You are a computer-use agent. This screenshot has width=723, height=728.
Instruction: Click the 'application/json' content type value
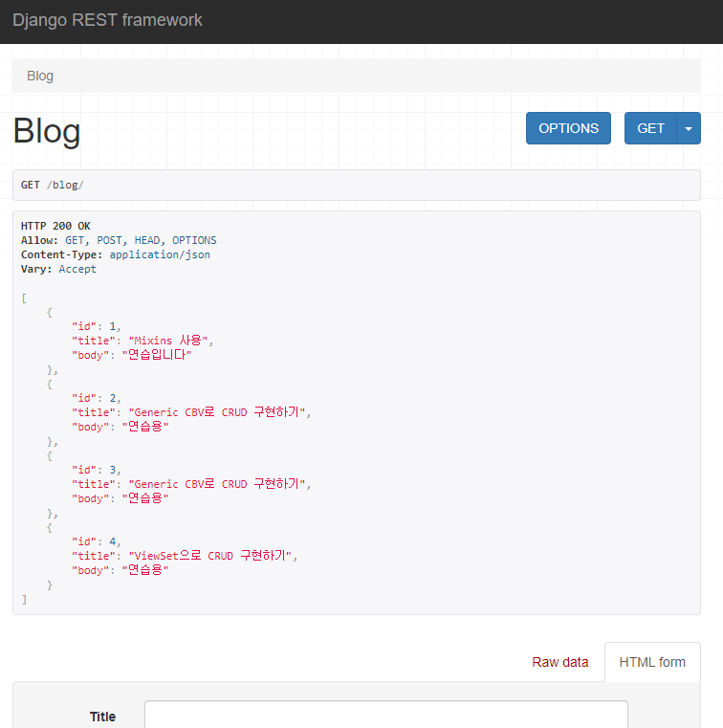click(x=160, y=254)
